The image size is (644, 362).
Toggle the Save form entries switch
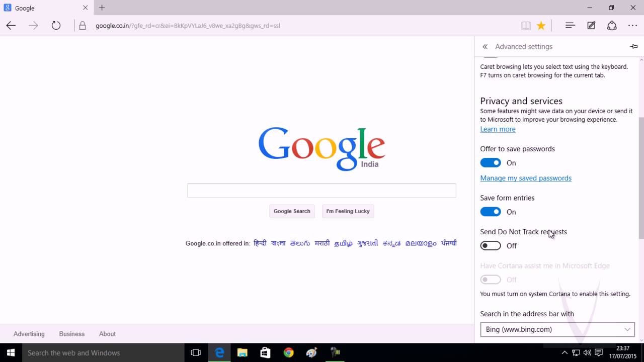point(491,212)
